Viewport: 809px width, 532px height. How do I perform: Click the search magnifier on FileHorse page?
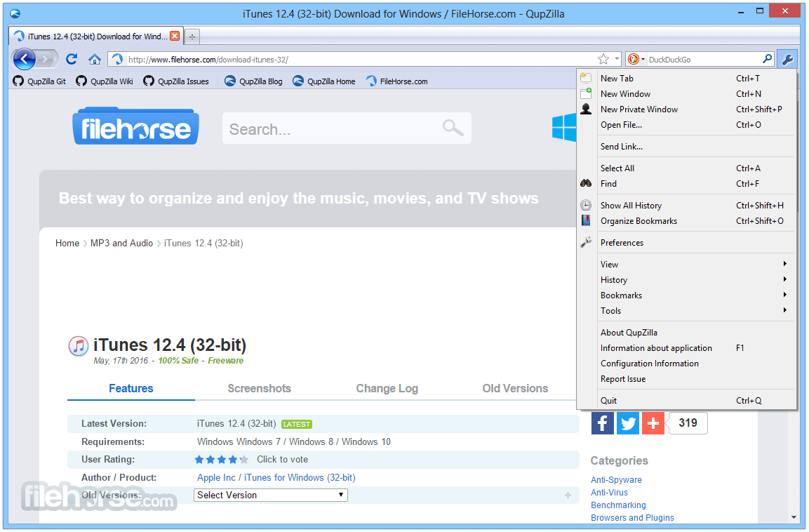(x=453, y=128)
